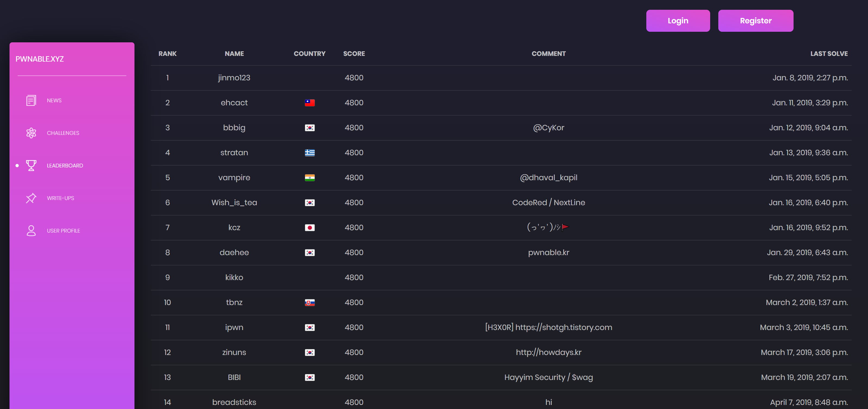Click the @CyKor comment
This screenshot has width=868, height=409.
[549, 128]
